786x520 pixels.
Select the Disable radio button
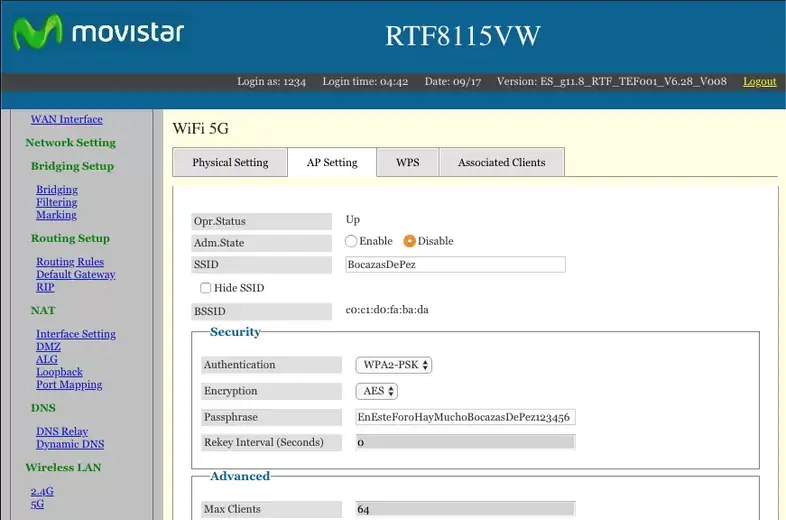[410, 241]
